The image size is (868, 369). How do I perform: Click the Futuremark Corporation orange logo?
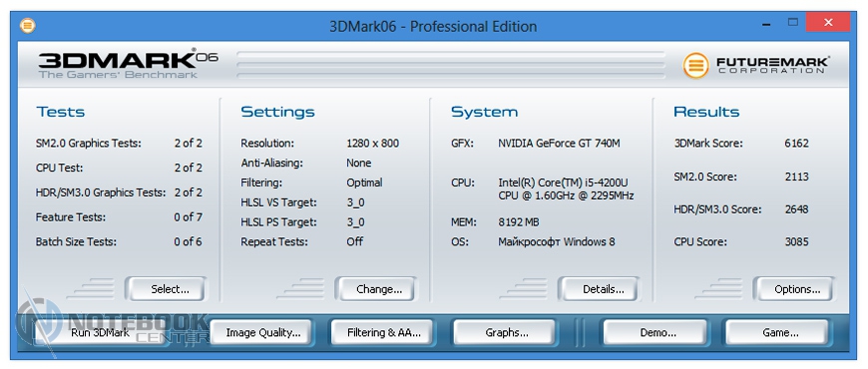(x=695, y=66)
